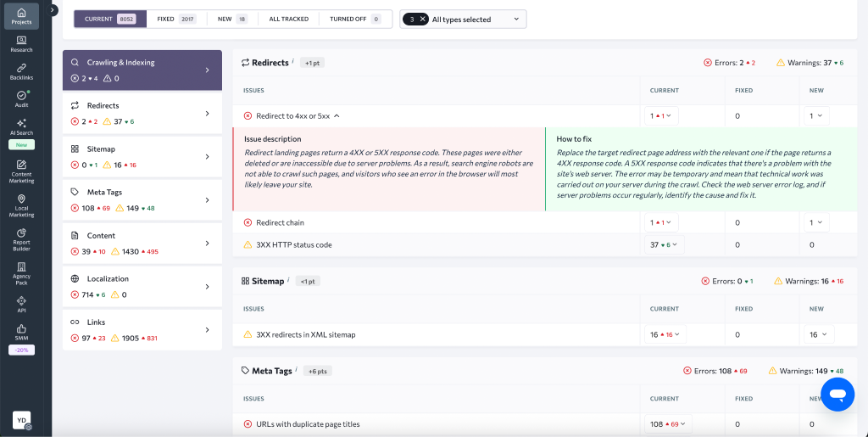868x437 pixels.
Task: Open Projects in the left sidebar
Action: click(21, 16)
